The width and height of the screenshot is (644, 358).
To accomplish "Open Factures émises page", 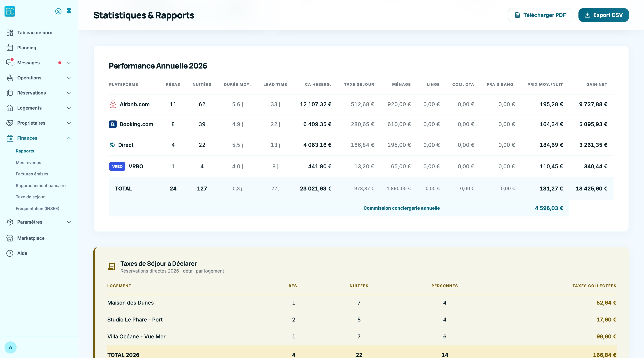I will click(x=32, y=174).
